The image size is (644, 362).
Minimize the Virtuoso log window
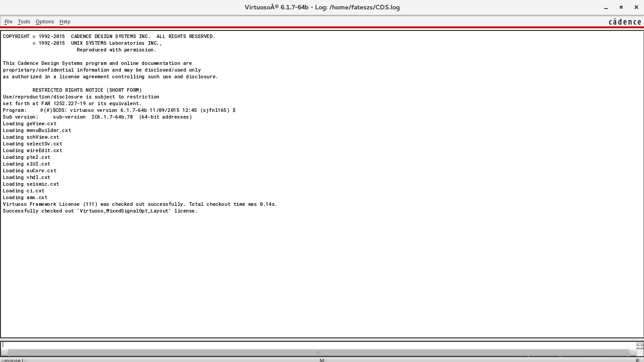[606, 7]
